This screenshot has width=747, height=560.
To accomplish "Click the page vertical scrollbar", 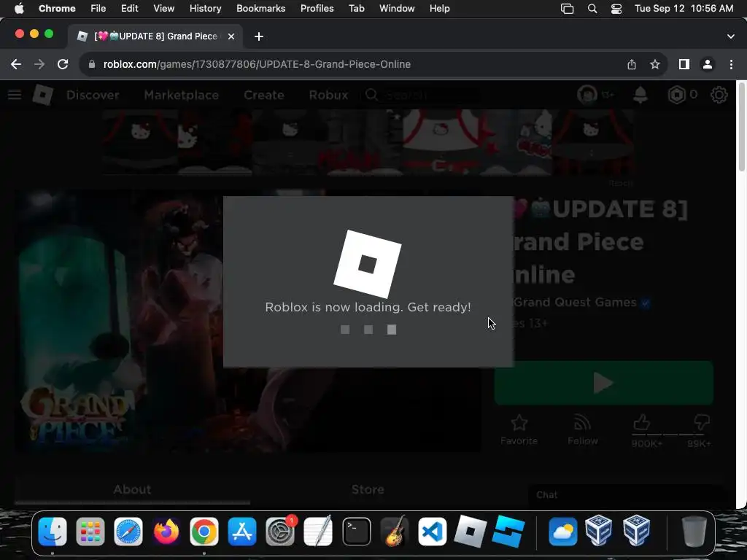I will pyautogui.click(x=741, y=128).
